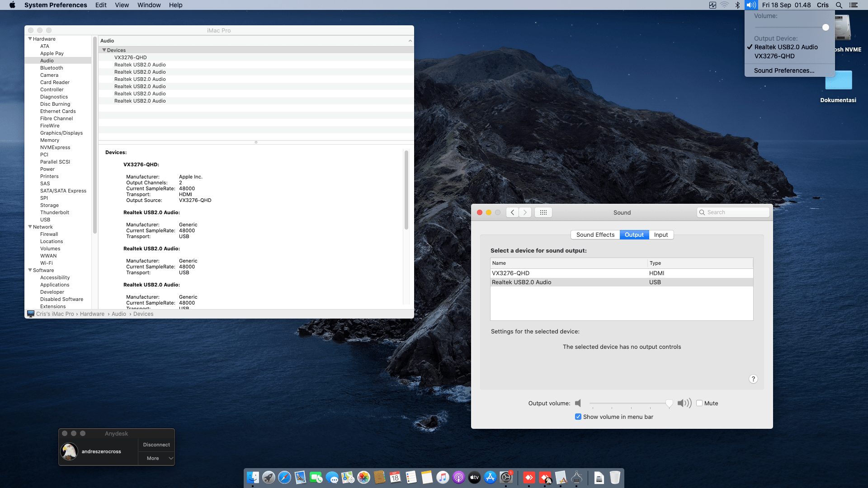Click the Bluetooth menu bar icon
868x488 pixels.
737,5
